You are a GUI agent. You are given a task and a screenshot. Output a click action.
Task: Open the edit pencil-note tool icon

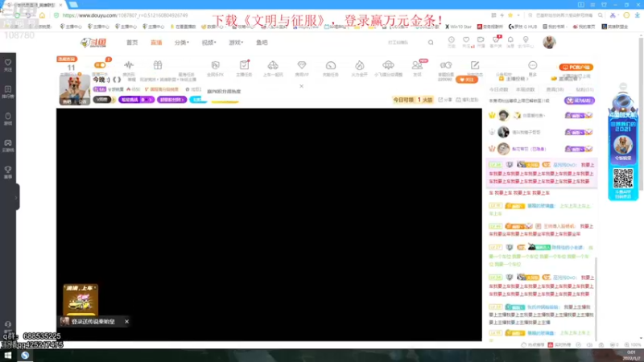pyautogui.click(x=475, y=65)
